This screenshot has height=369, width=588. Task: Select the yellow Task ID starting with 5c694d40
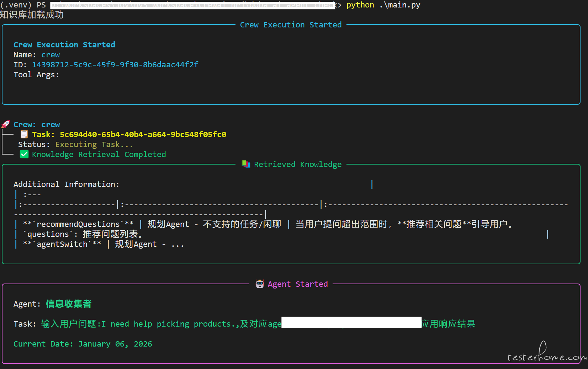tap(143, 134)
